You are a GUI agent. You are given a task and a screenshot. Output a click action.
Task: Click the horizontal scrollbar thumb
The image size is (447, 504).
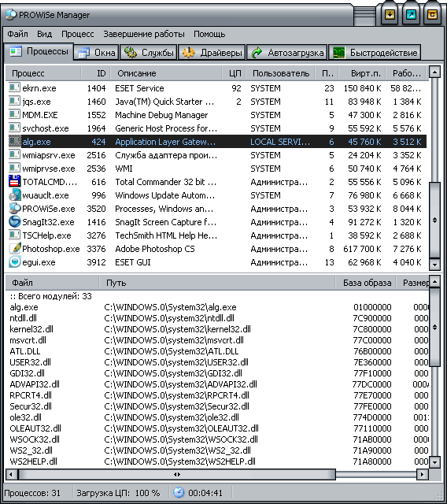click(x=176, y=474)
